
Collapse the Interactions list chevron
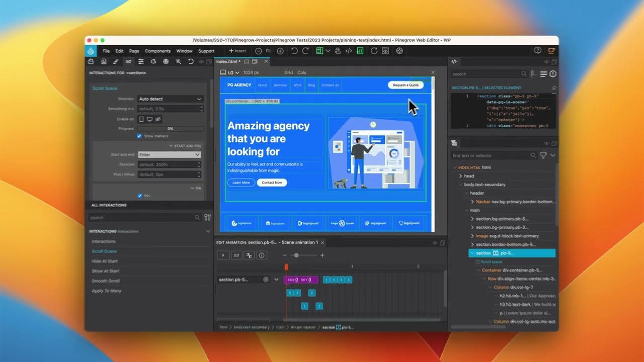click(x=208, y=231)
